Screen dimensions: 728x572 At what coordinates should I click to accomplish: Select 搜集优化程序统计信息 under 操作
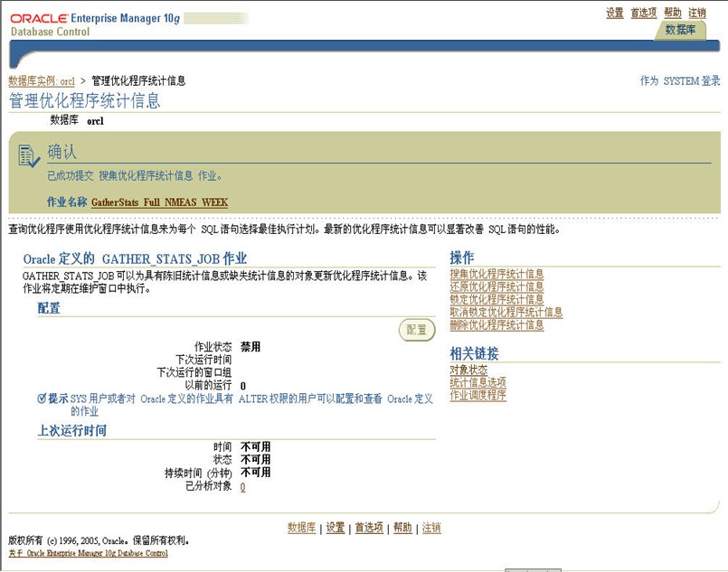pos(496,275)
